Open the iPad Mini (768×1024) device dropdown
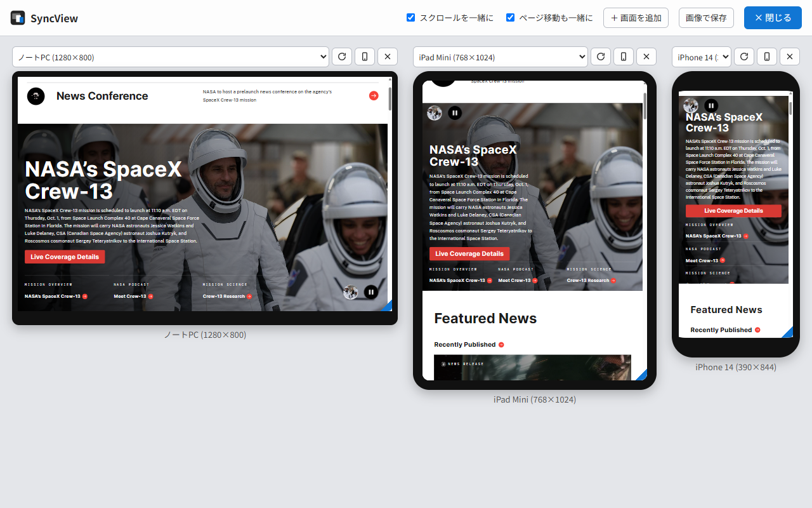This screenshot has height=508, width=812. (501, 57)
